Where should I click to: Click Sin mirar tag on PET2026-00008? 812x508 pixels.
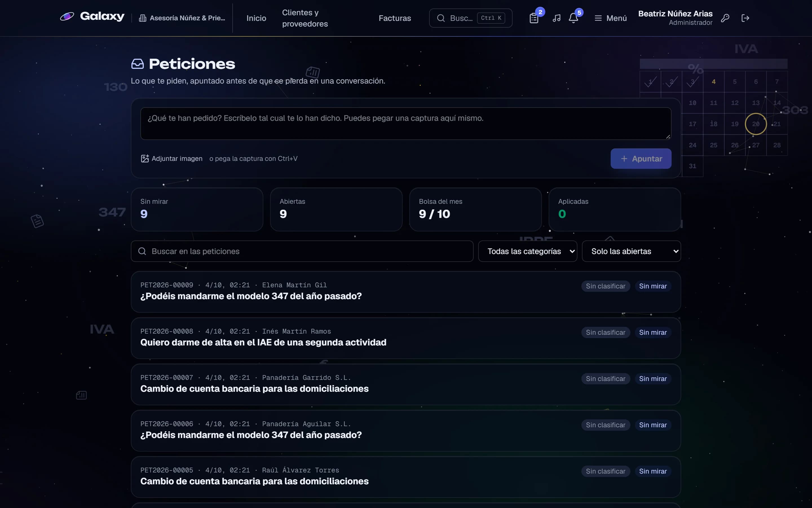point(653,333)
